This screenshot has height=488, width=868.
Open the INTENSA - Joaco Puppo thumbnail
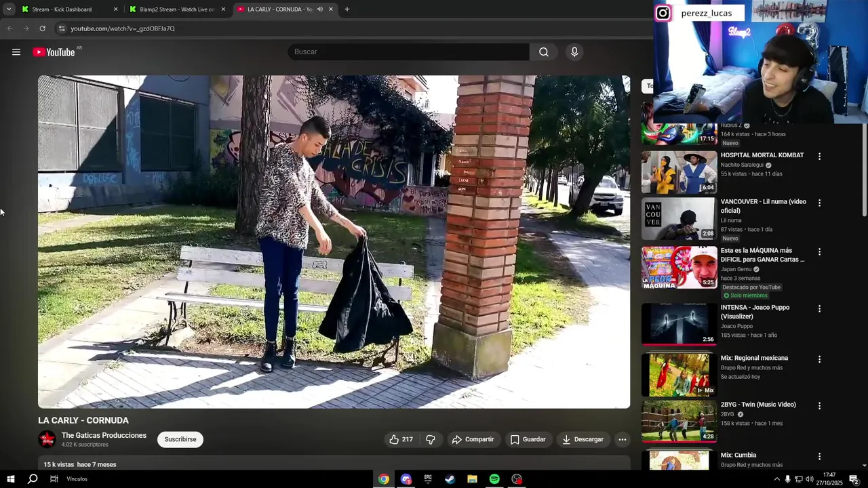tap(679, 325)
